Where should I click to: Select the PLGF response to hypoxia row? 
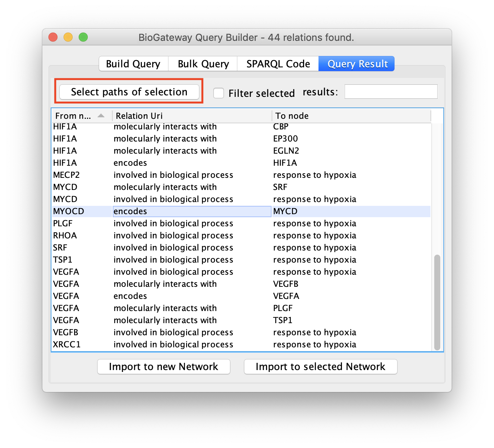click(241, 223)
